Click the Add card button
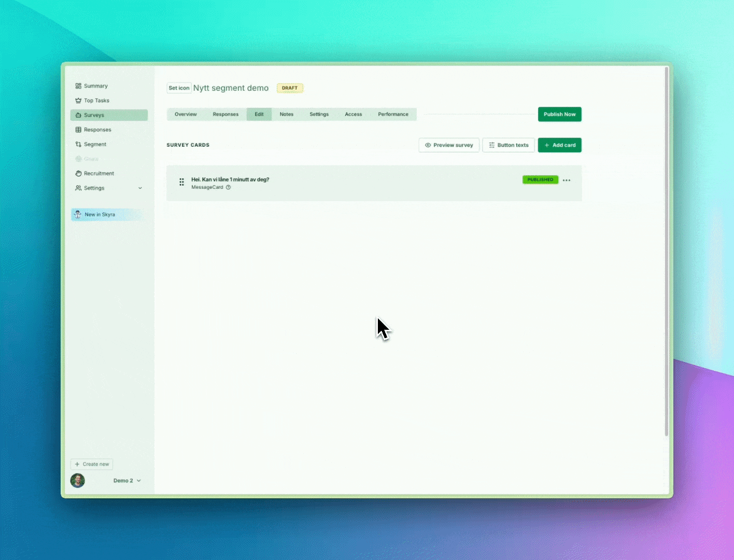This screenshot has height=560, width=734. (560, 145)
